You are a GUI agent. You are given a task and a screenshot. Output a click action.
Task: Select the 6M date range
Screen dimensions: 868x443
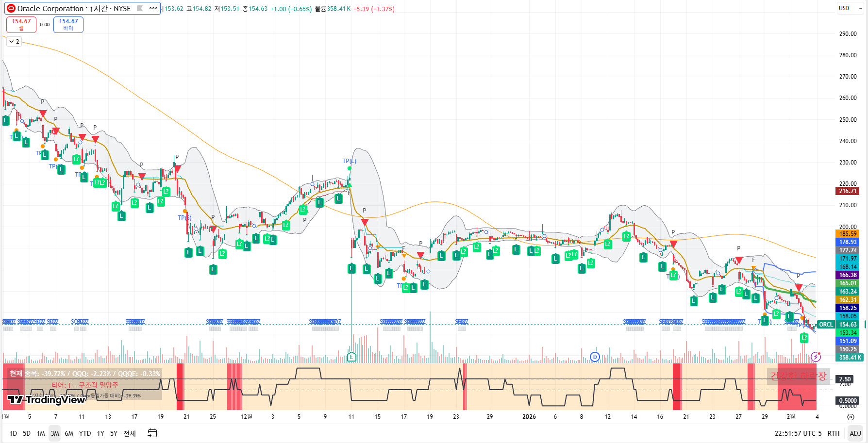pyautogui.click(x=69, y=433)
